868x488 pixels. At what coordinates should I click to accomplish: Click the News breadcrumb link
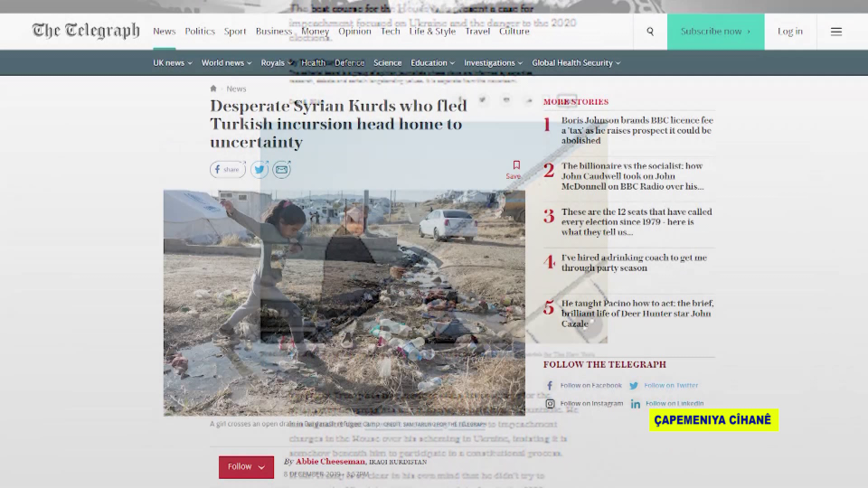(236, 89)
